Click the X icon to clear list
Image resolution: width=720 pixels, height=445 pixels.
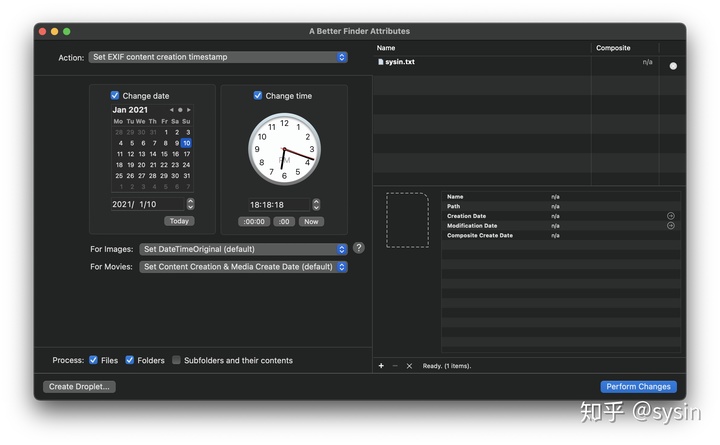409,366
